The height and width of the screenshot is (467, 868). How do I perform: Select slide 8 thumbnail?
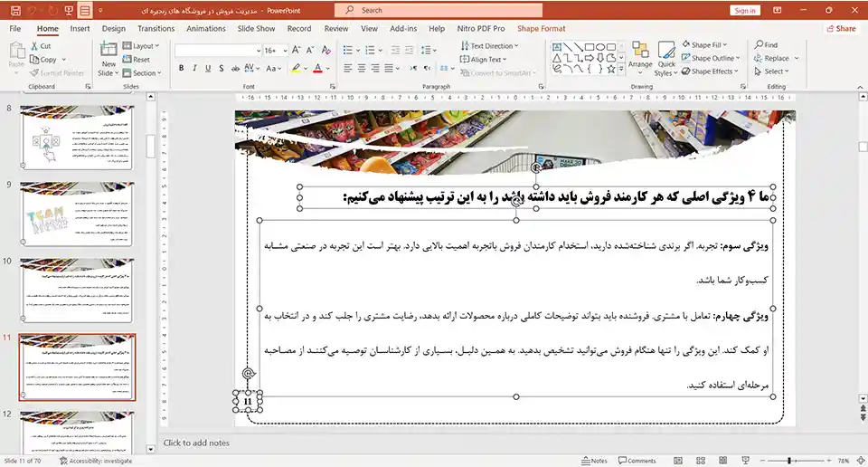pyautogui.click(x=76, y=138)
